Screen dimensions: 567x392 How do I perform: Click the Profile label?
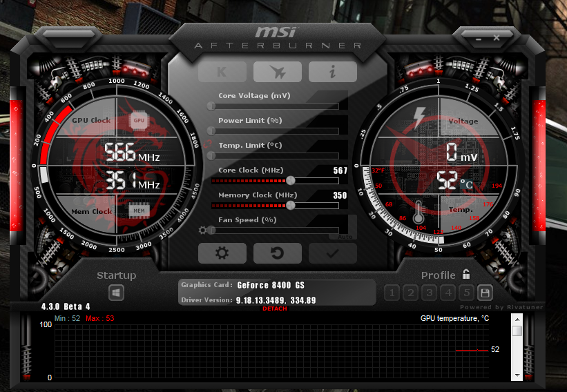point(439,275)
